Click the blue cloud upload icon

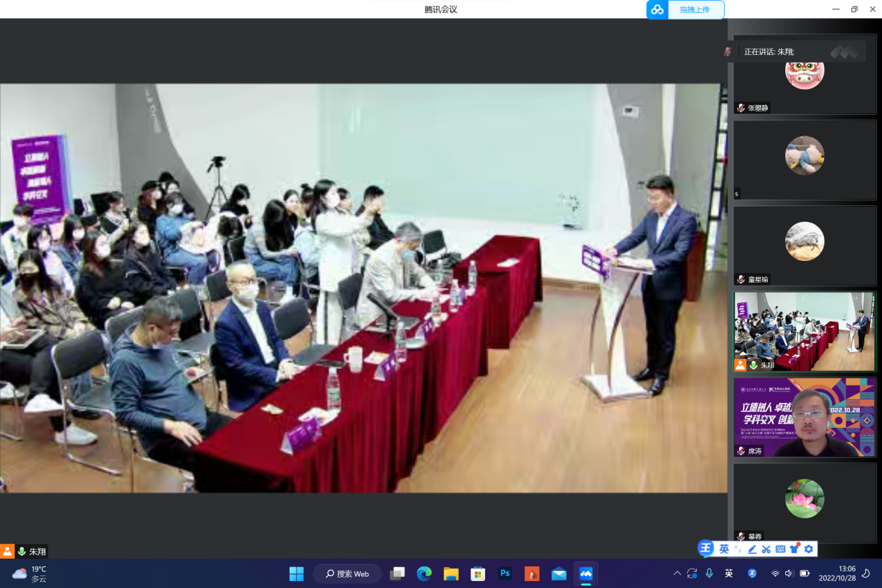pos(657,10)
